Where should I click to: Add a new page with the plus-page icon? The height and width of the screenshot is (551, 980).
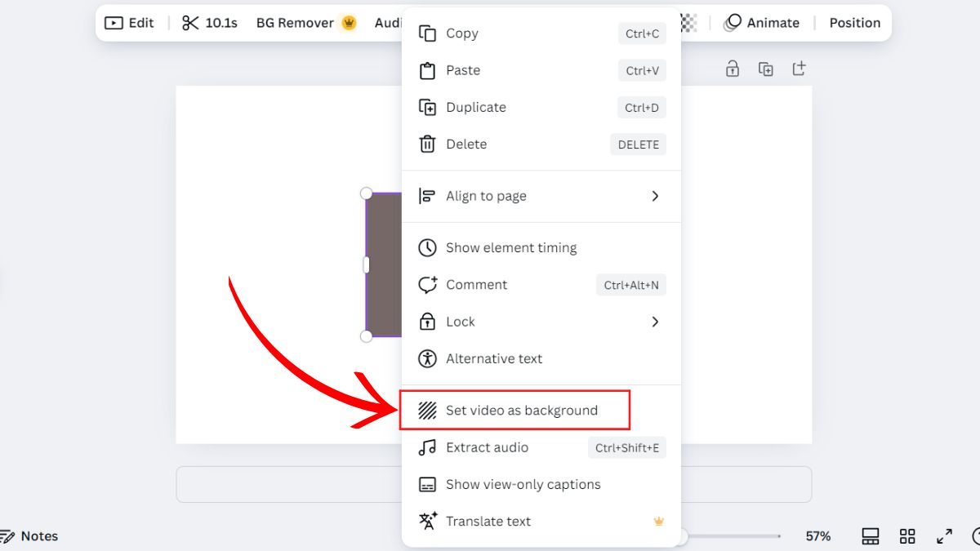click(x=799, y=69)
